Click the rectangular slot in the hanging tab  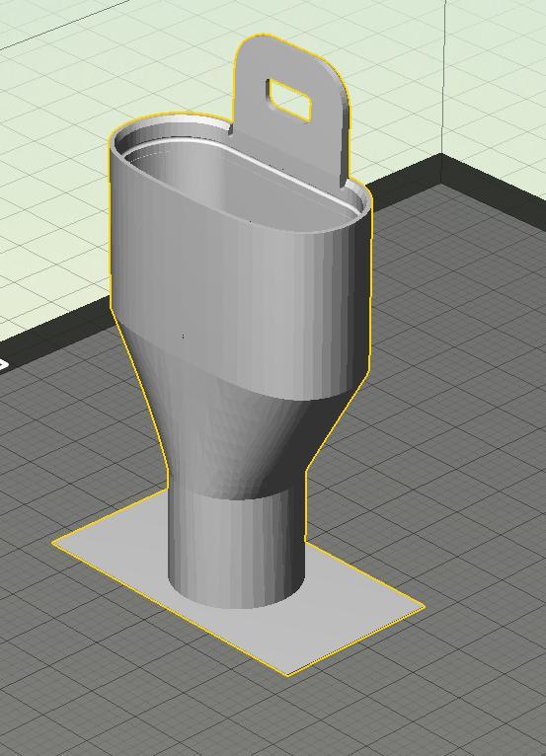point(289,101)
